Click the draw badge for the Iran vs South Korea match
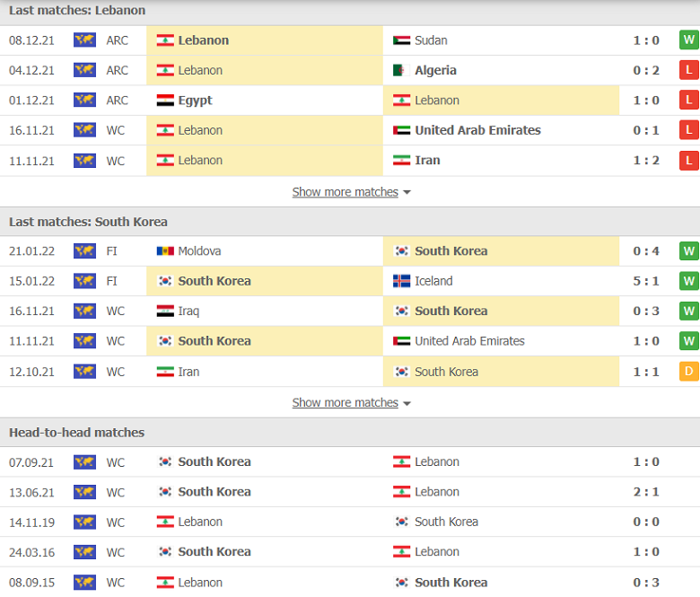The image size is (700, 597). tap(688, 372)
